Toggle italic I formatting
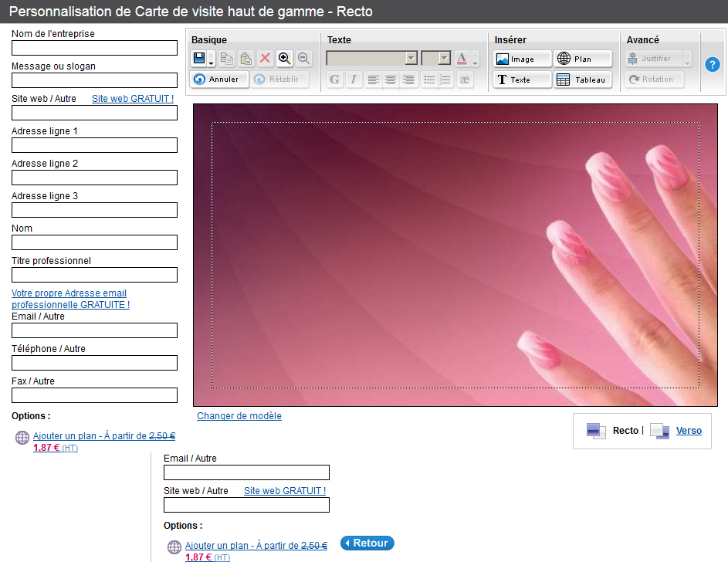 point(354,80)
